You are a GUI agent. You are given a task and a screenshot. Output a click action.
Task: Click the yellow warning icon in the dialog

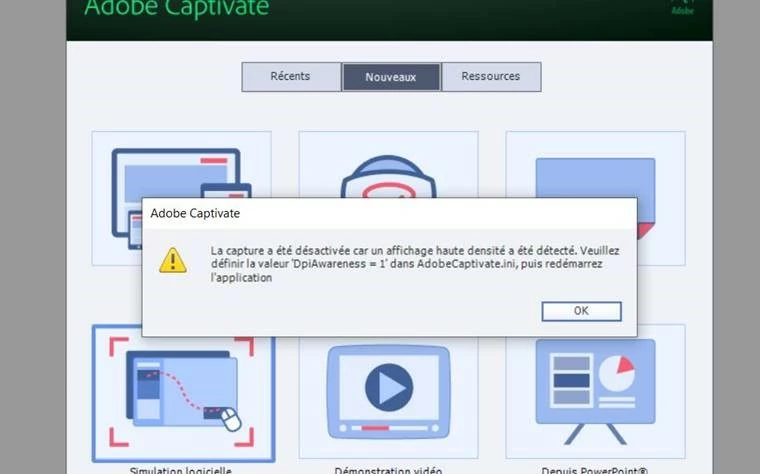click(173, 261)
